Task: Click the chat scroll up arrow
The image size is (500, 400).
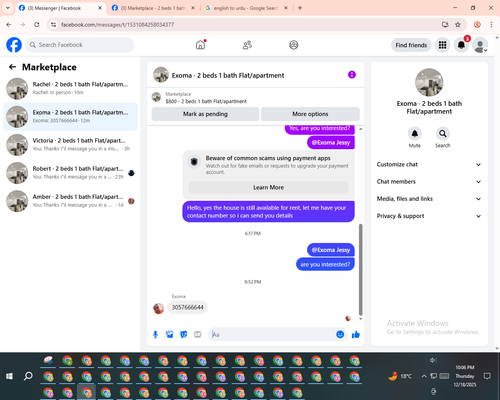Action: [360, 129]
